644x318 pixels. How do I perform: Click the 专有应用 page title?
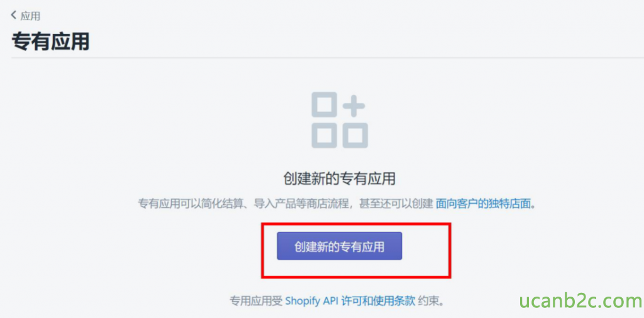pos(50,41)
